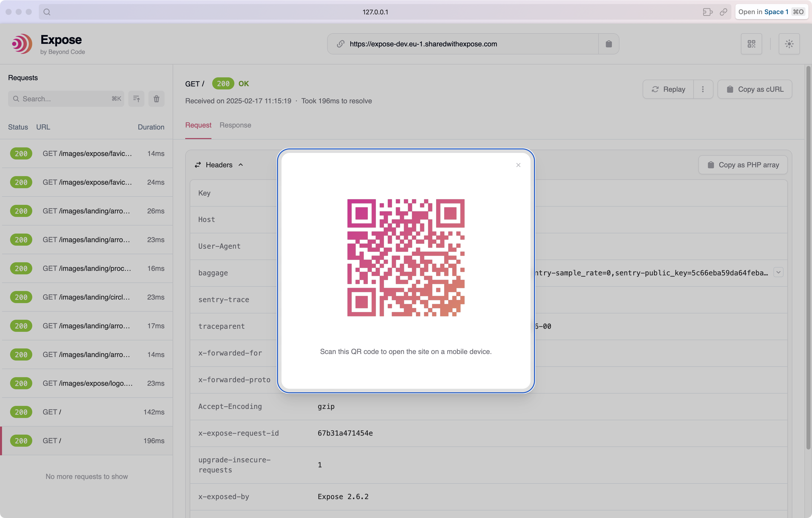
Task: Open the 26ms GET /images/landing/arro request
Action: (x=86, y=211)
